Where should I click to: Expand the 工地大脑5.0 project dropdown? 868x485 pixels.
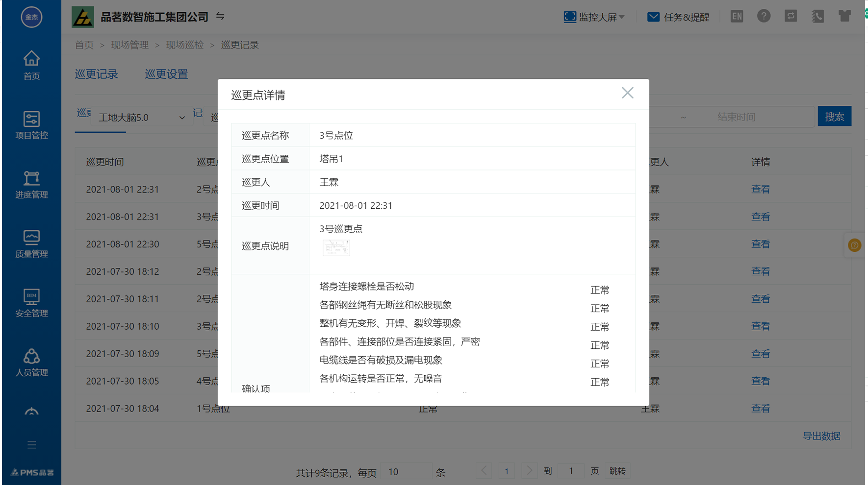point(141,118)
